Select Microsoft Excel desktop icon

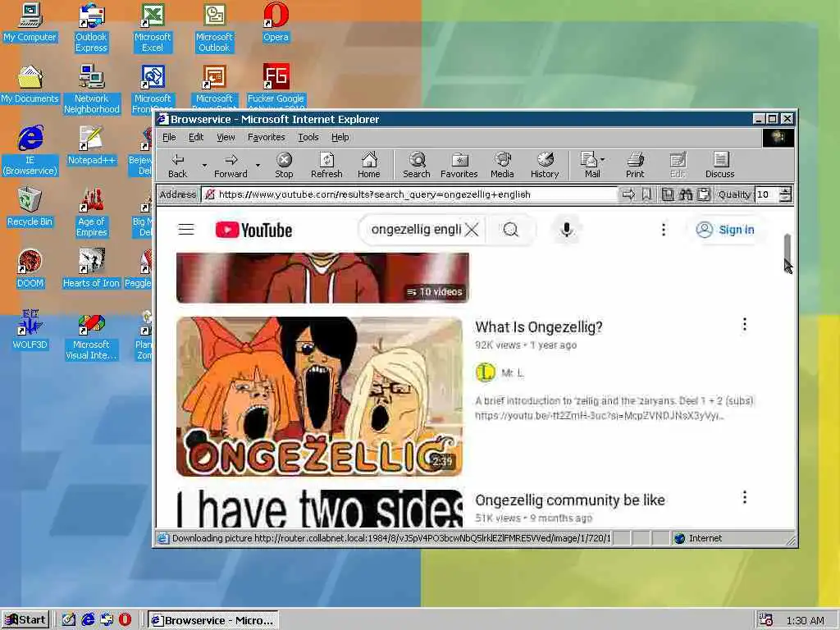point(153,28)
